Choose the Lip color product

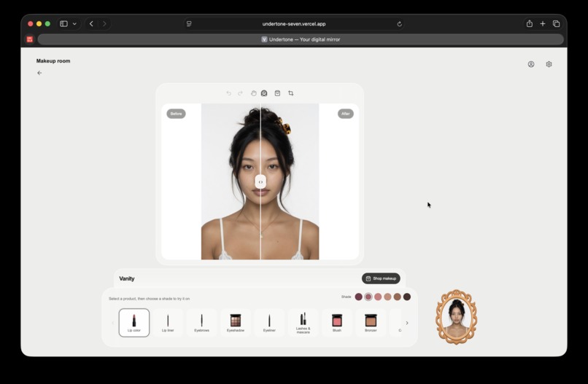click(x=134, y=323)
